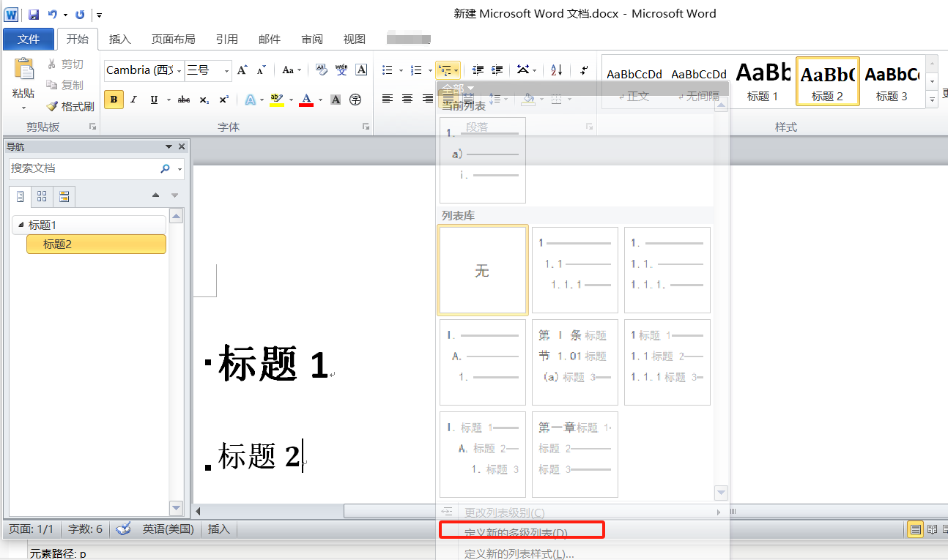The width and height of the screenshot is (948, 560).
Task: Expand the styles gallery more arrow
Action: 933,99
